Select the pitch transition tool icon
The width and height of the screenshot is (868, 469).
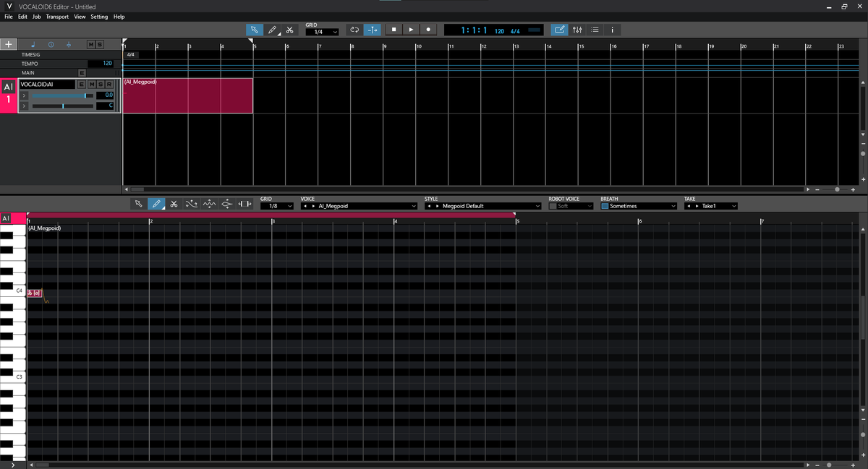(x=227, y=205)
